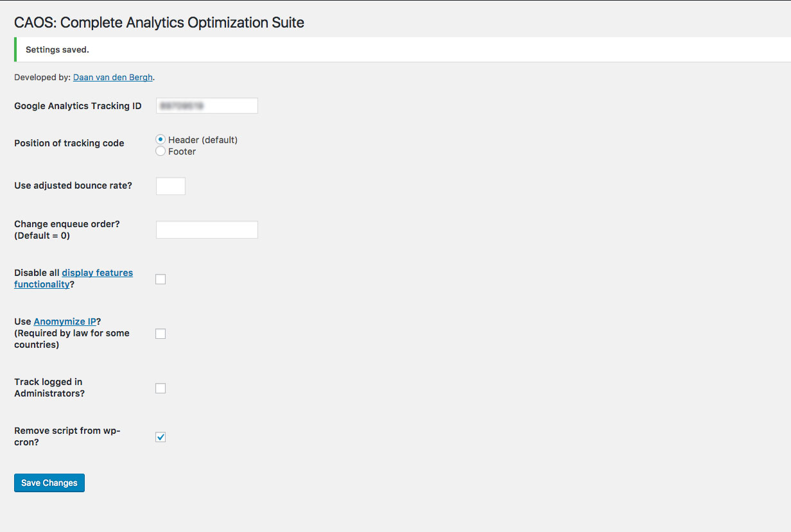Select the Footer radio option
The image size is (791, 532).
[x=161, y=151]
